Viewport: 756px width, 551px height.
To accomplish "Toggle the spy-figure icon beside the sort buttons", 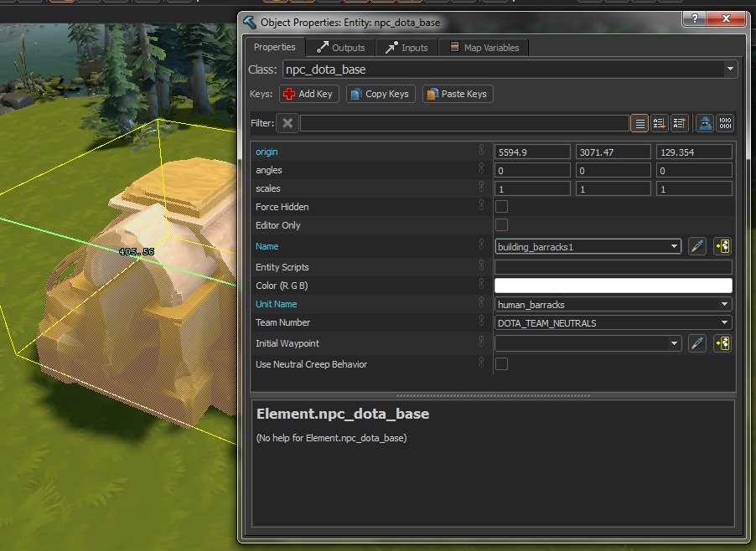I will pos(705,123).
